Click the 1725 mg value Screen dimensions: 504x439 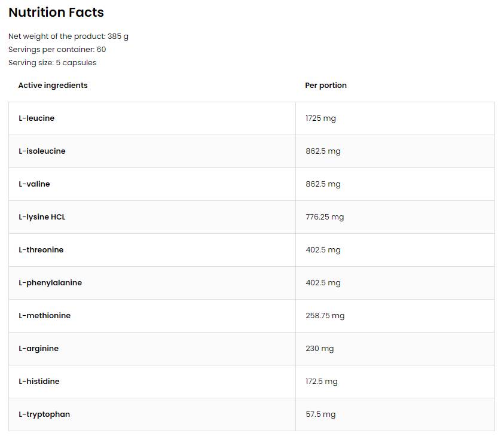pyautogui.click(x=320, y=118)
